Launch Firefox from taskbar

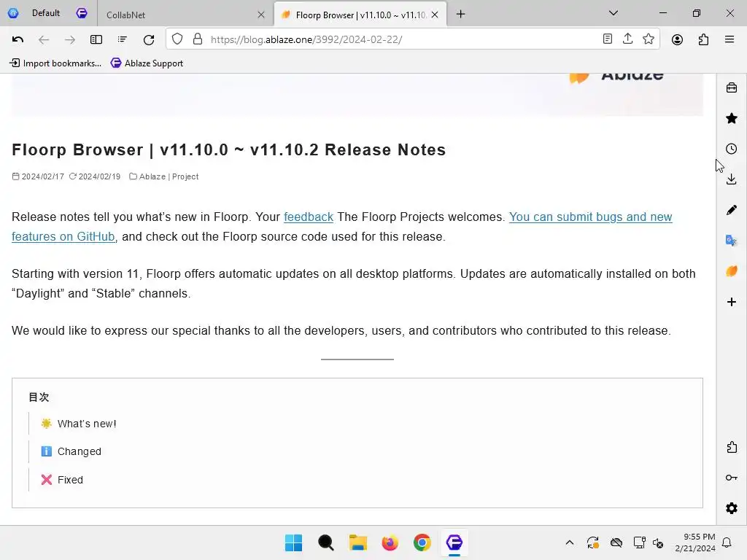[x=390, y=542]
